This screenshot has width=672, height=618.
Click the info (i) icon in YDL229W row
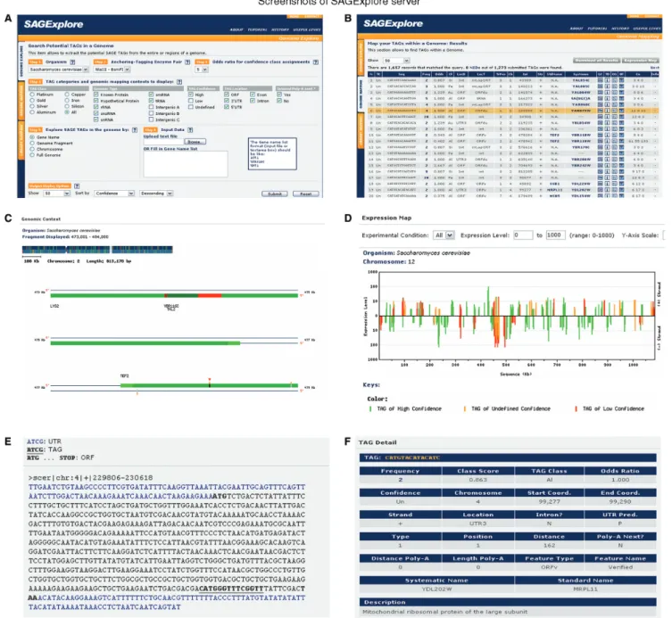click(x=607, y=184)
